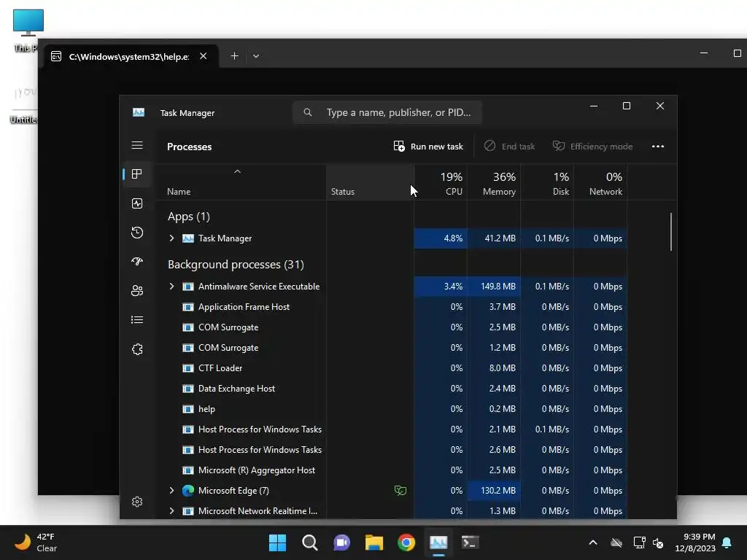Click Antimalware Service Executable process icon
The height and width of the screenshot is (560, 747).
188,286
